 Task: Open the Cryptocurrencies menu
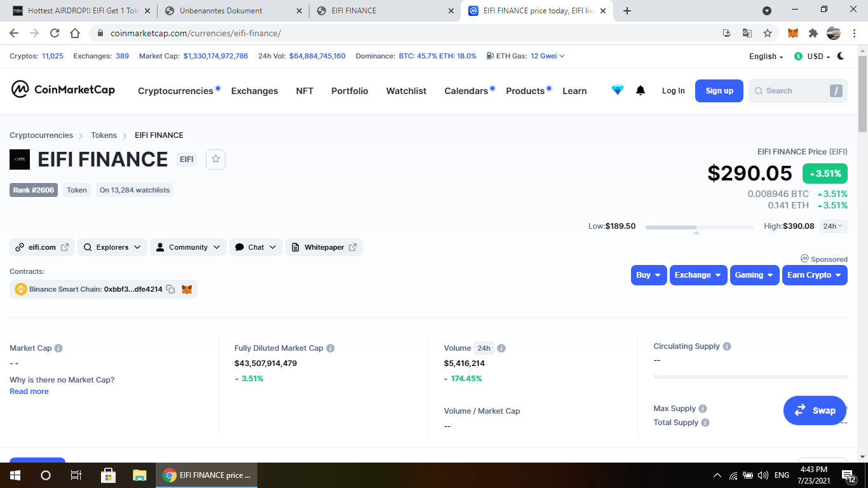[176, 91]
